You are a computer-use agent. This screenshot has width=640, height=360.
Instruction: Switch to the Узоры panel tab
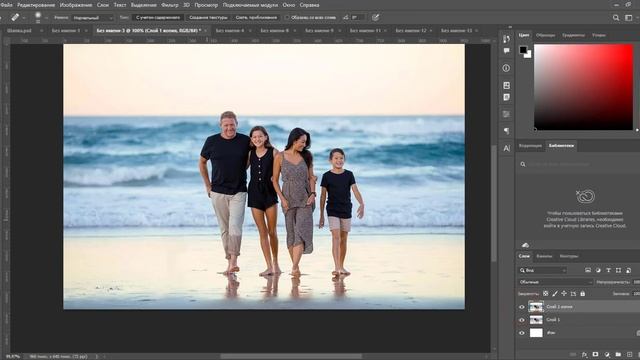pos(599,36)
